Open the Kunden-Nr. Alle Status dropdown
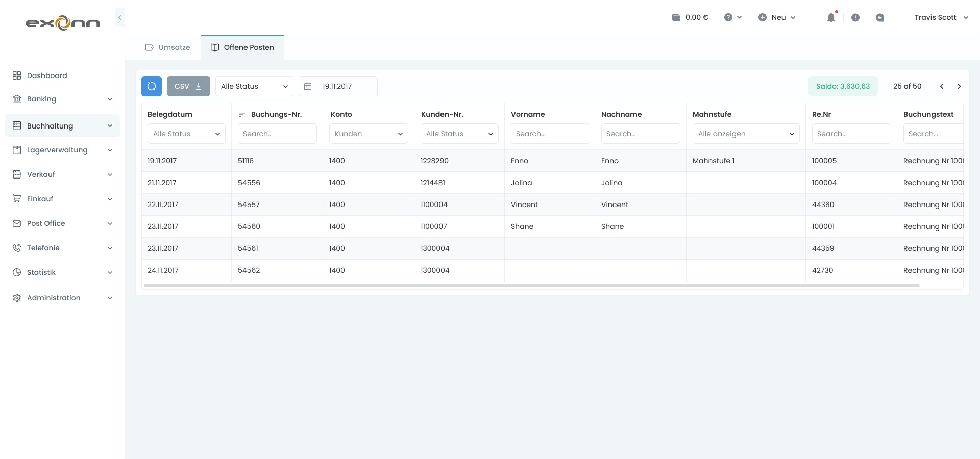 tap(459, 134)
